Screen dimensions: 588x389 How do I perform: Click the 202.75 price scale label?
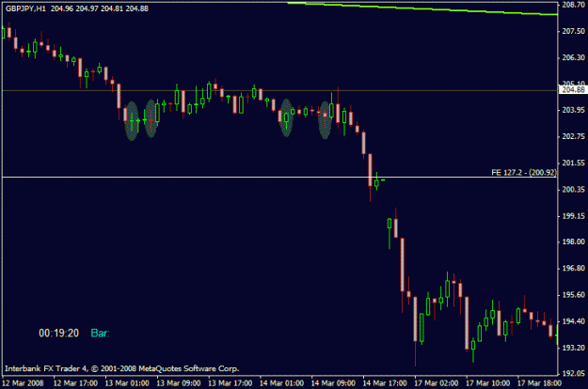[x=573, y=136]
